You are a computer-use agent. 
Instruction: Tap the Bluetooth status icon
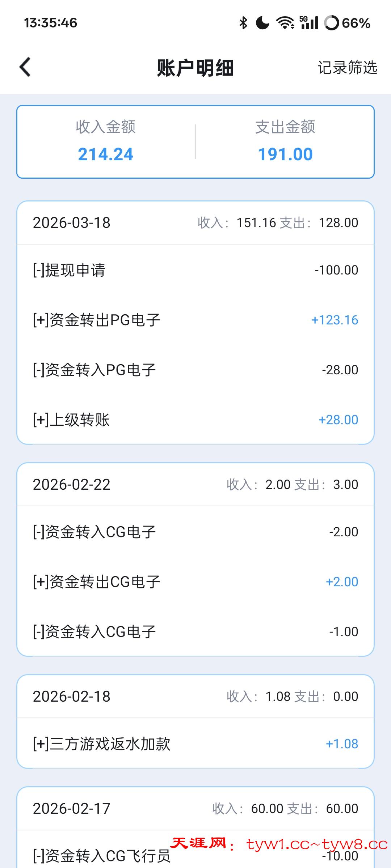[x=243, y=23]
